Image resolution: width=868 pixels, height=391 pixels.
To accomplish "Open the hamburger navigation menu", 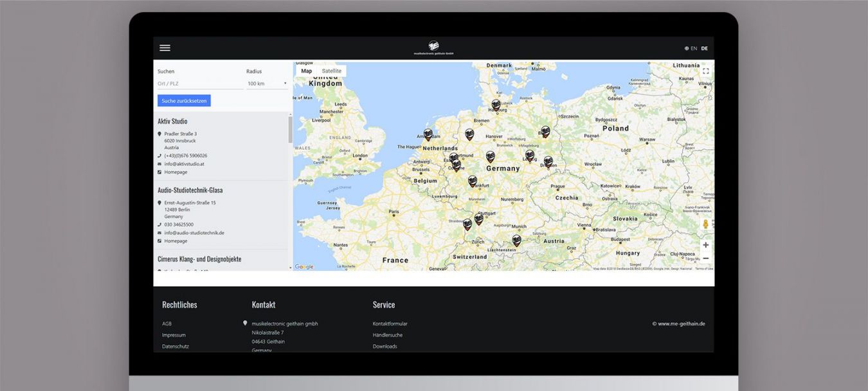I will click(165, 48).
